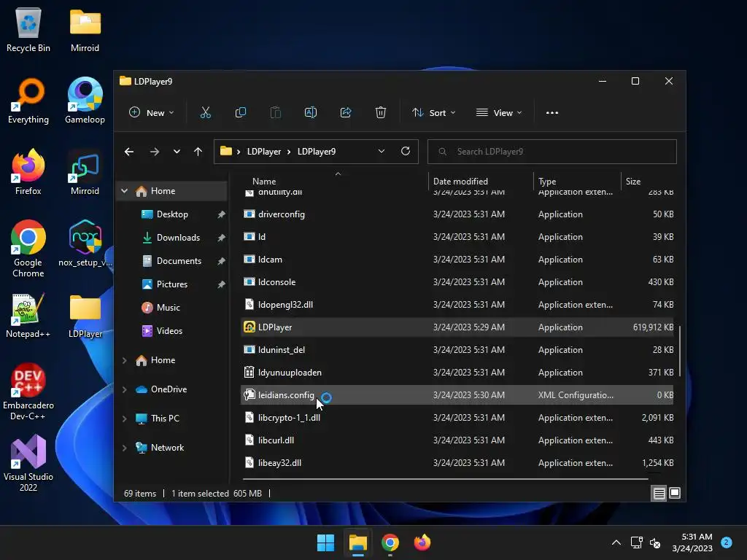
Task: Click Chrome icon in the taskbar
Action: pos(390,542)
